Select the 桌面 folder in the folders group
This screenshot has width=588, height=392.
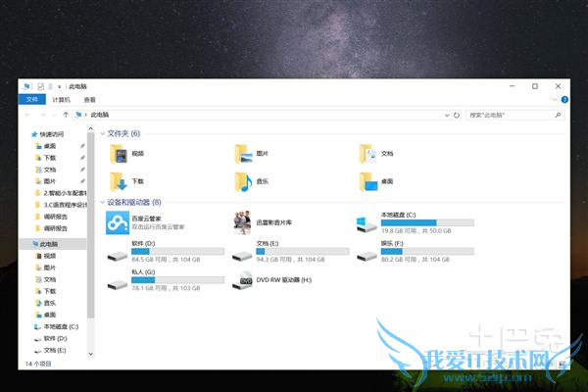point(376,181)
